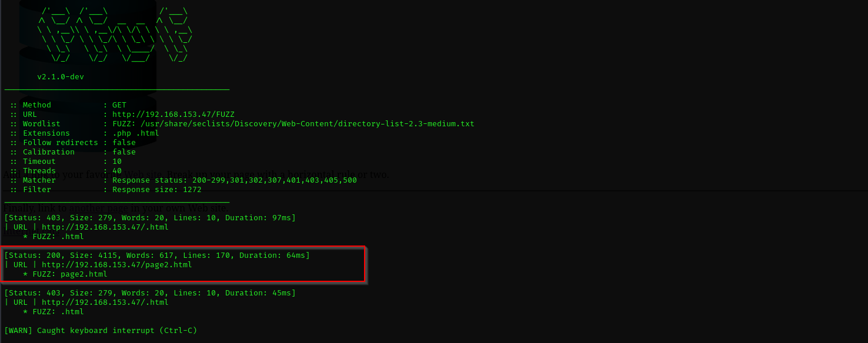Click the Threads value 40

pyautogui.click(x=117, y=171)
